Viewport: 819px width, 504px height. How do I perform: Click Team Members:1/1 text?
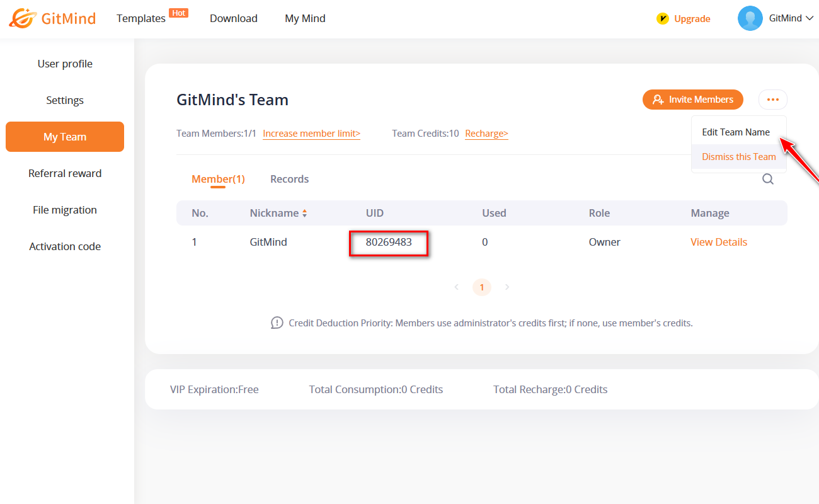(216, 134)
